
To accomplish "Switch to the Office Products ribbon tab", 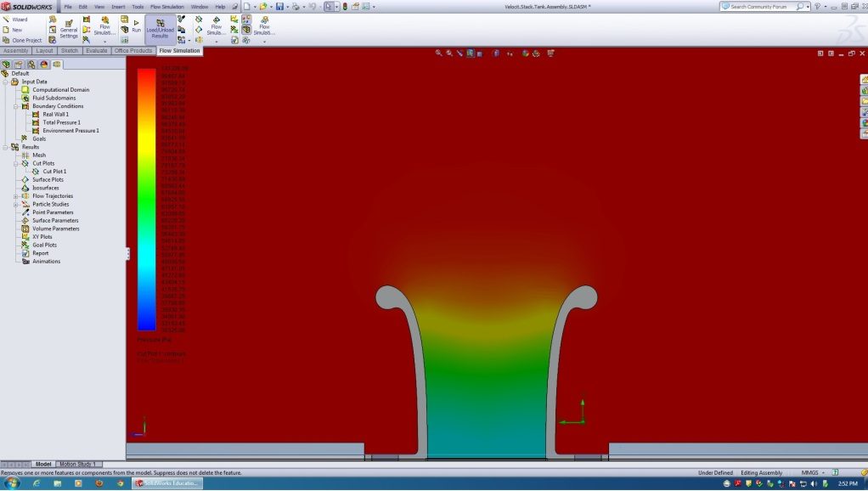I will click(x=132, y=50).
